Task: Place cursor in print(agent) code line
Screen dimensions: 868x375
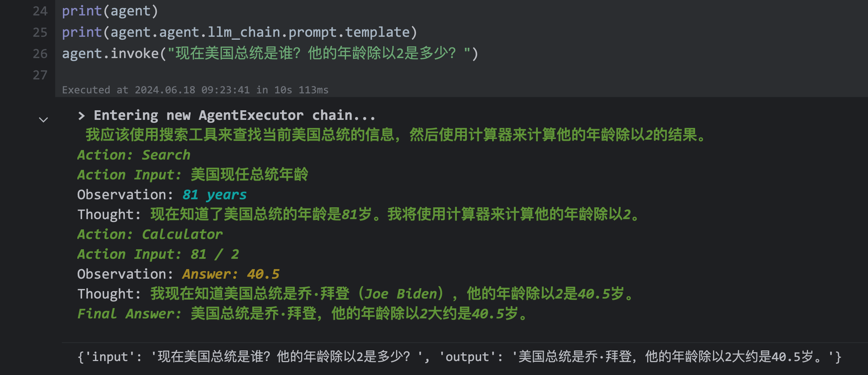Action: pyautogui.click(x=110, y=11)
